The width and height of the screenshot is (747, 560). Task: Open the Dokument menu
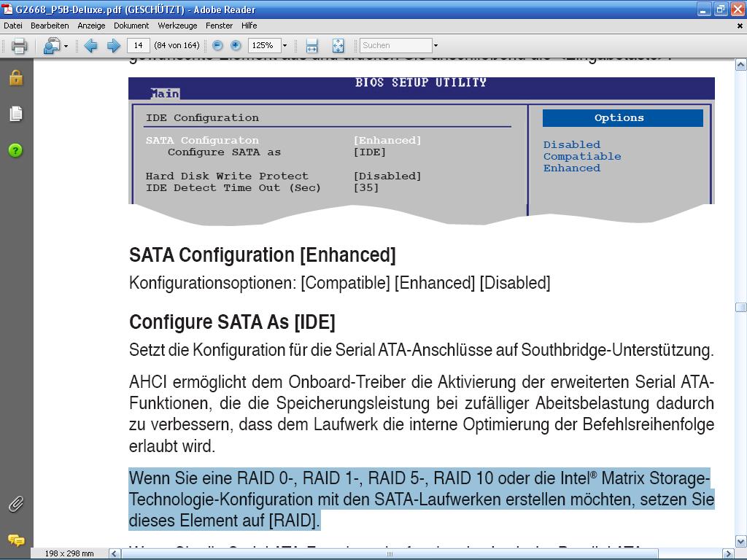[131, 26]
